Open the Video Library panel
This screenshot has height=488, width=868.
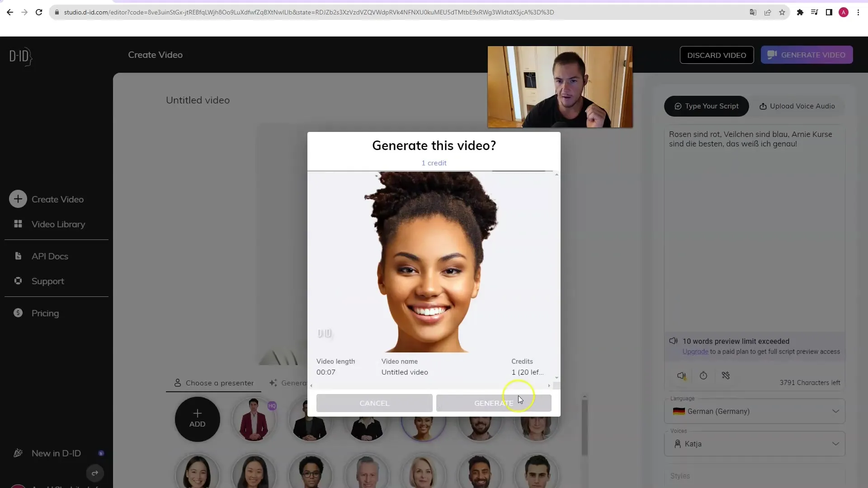pos(58,224)
